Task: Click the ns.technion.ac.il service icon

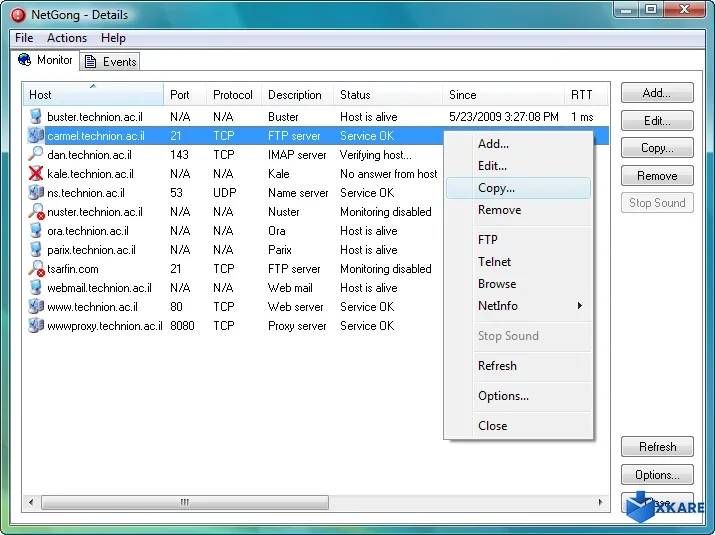Action: [x=36, y=192]
